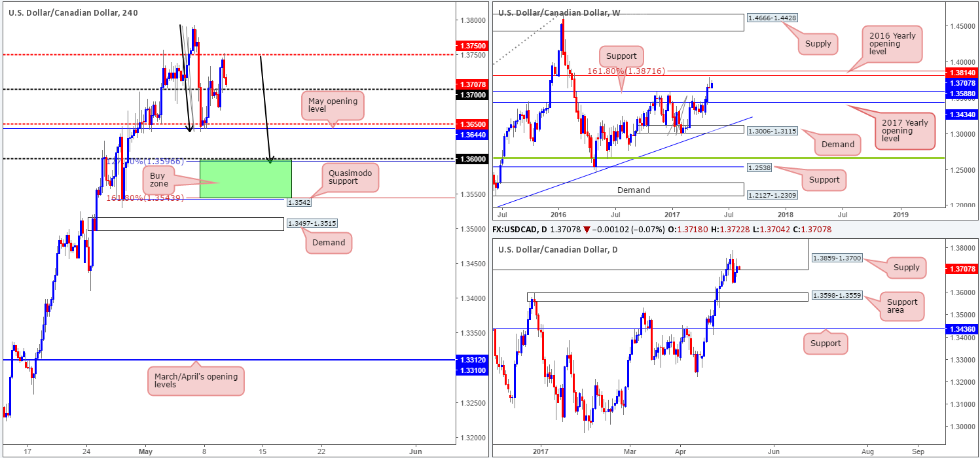
Task: Click '2019' on the weekly time axis
Action: 901,213
